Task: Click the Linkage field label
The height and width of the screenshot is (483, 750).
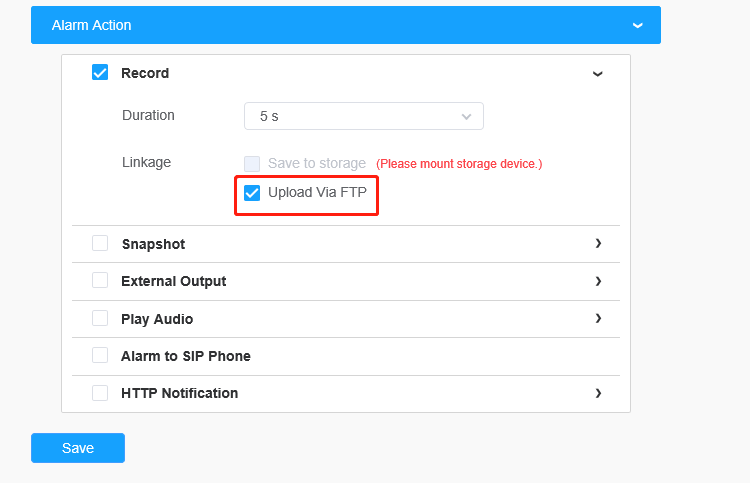Action: pyautogui.click(x=146, y=163)
